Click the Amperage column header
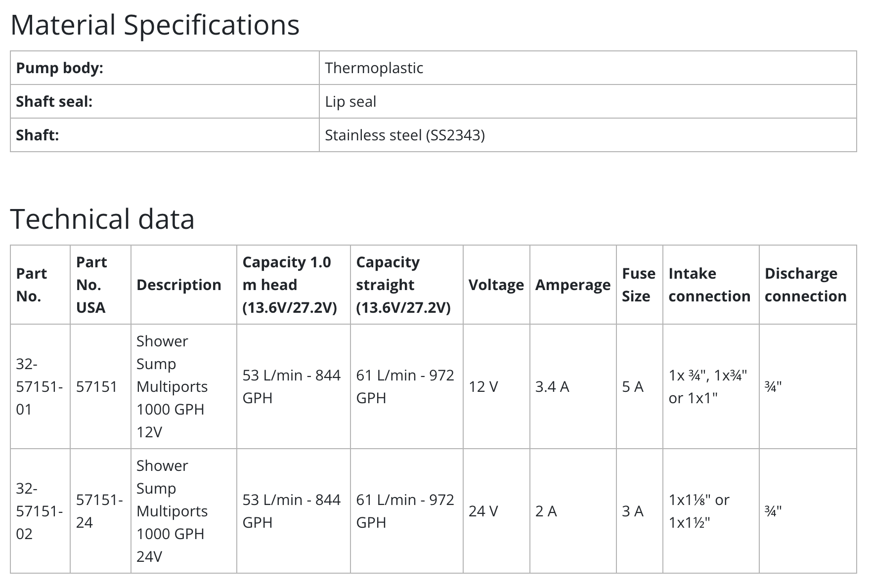This screenshot has height=588, width=871. click(x=572, y=285)
